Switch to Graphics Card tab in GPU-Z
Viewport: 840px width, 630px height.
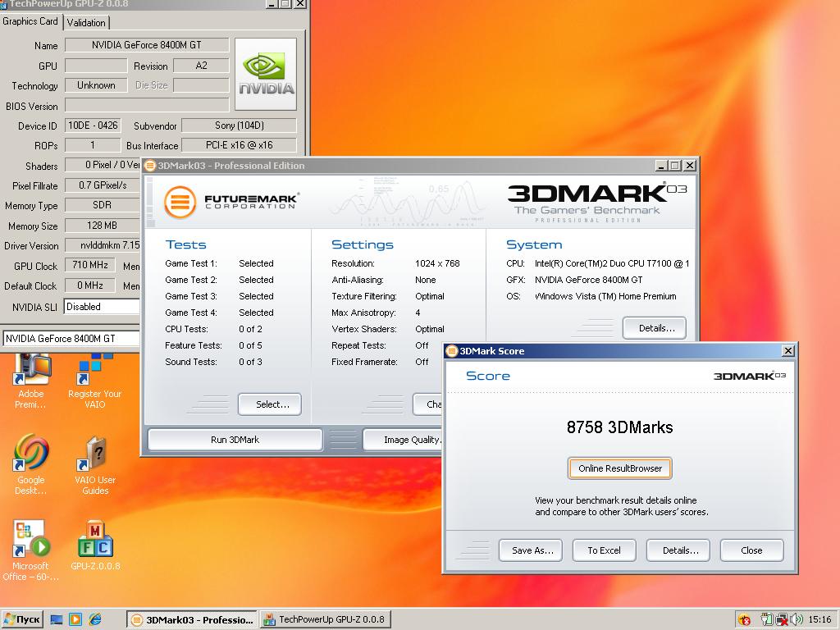point(30,21)
